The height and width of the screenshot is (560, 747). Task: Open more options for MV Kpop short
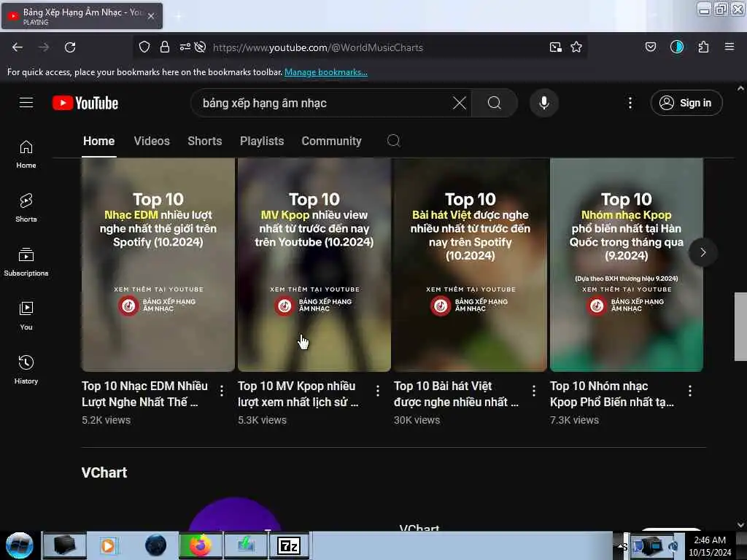click(378, 391)
